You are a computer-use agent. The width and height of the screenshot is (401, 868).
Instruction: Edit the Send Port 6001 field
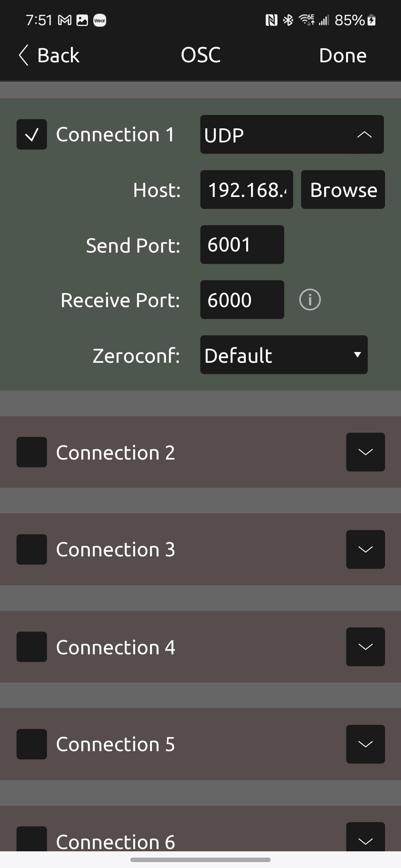(x=242, y=244)
